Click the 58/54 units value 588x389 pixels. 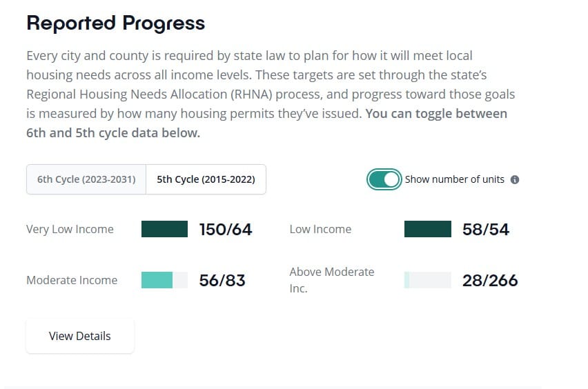pos(486,230)
